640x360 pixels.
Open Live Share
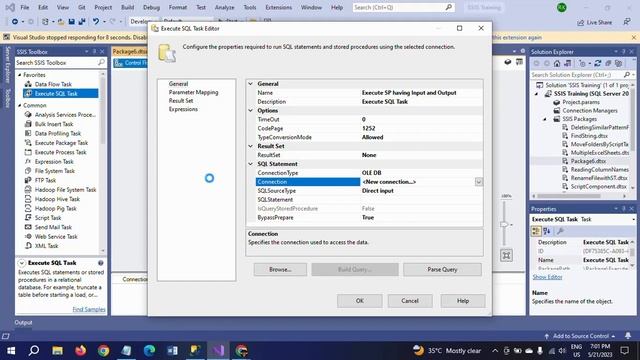pyautogui.click(x=594, y=22)
